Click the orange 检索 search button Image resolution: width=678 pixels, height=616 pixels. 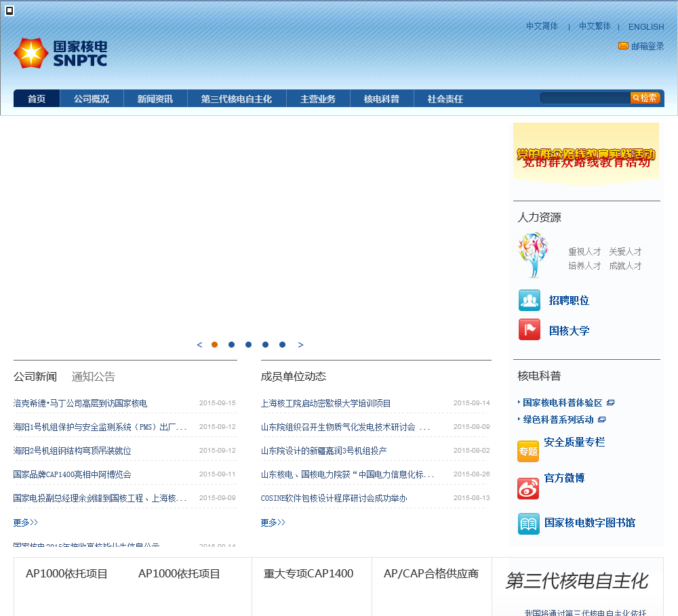click(645, 98)
